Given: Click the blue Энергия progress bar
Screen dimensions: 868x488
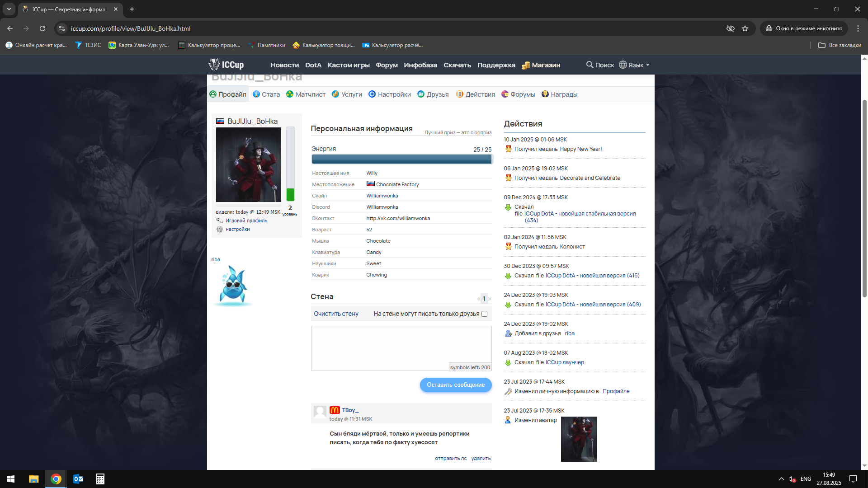Looking at the screenshot, I should 401,159.
